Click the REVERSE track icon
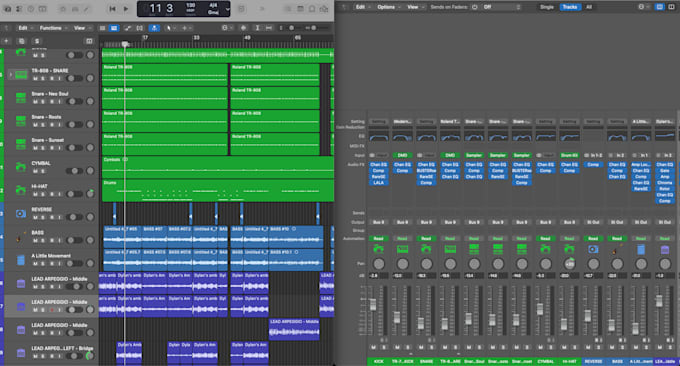 pos(20,213)
